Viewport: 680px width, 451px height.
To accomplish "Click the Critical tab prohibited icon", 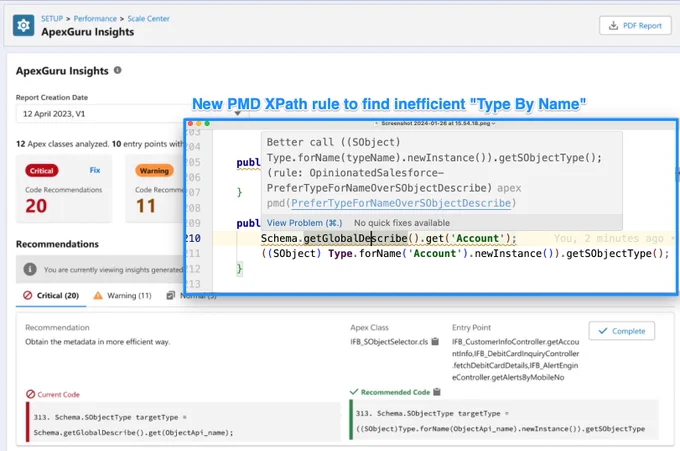I will 27,295.
